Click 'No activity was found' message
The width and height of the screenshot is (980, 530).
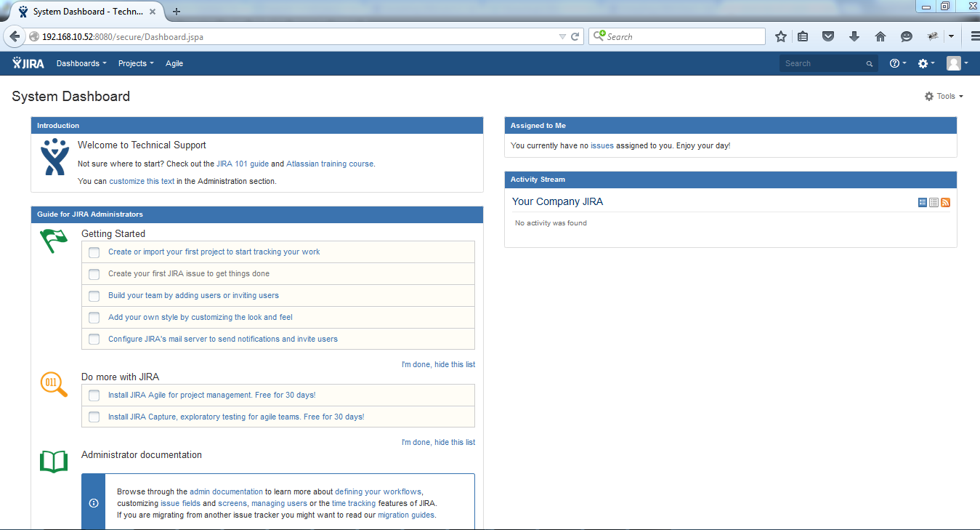click(551, 223)
